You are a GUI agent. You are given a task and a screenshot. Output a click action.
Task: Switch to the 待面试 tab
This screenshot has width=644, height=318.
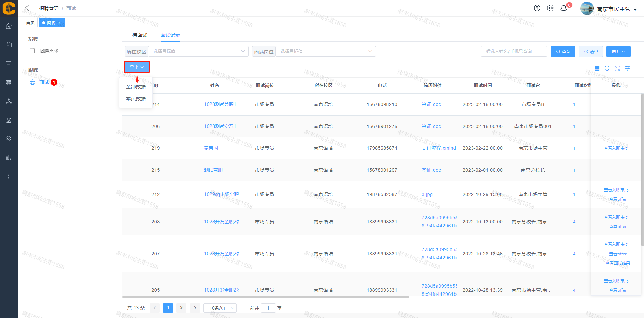(140, 35)
